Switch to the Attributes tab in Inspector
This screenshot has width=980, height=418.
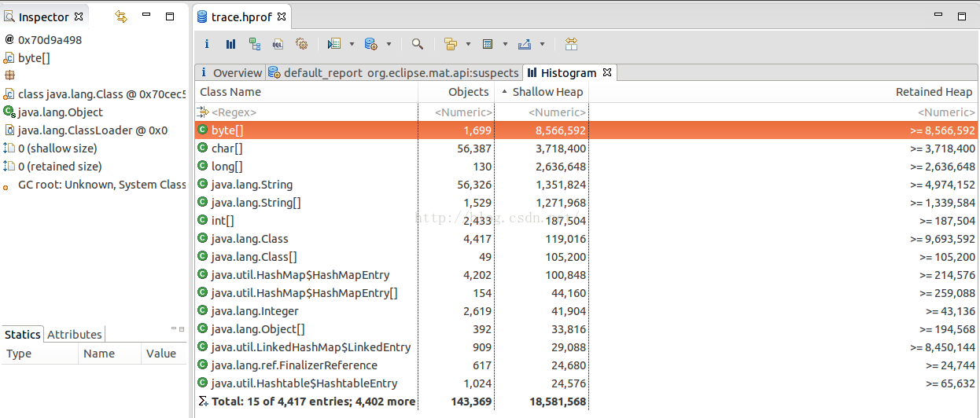[x=75, y=335]
